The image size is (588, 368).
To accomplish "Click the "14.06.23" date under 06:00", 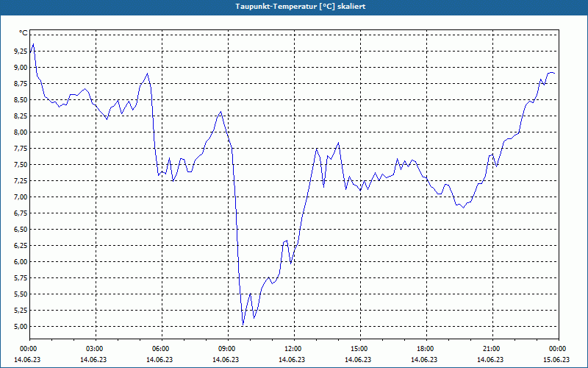I will coord(159,359).
